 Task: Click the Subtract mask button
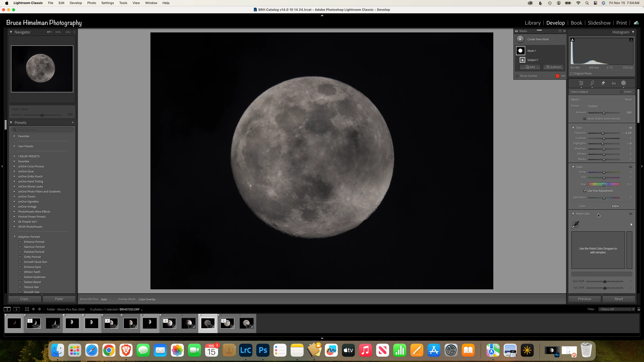553,67
